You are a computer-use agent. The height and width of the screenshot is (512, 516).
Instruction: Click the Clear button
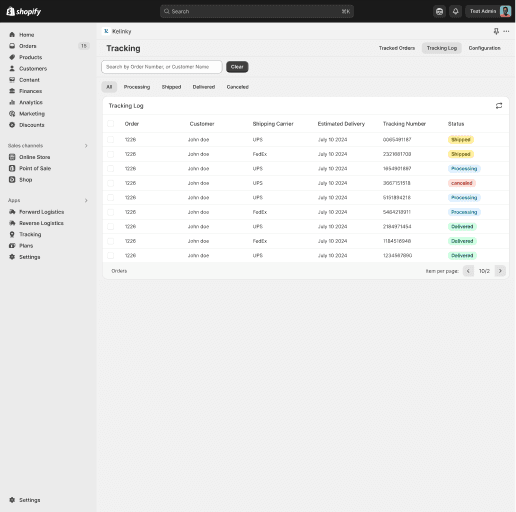pos(237,67)
